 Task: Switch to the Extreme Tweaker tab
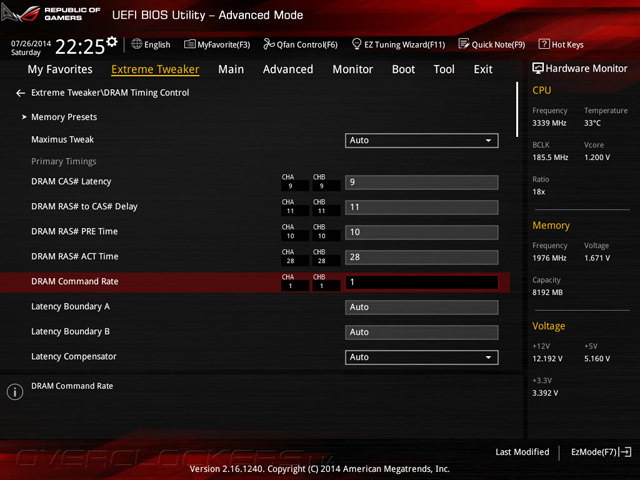pyautogui.click(x=155, y=69)
